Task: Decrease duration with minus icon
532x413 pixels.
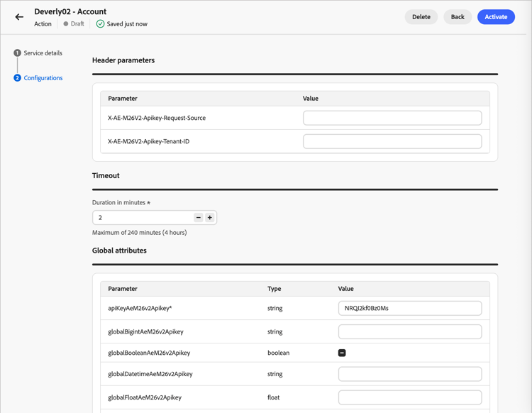Action: coord(199,218)
